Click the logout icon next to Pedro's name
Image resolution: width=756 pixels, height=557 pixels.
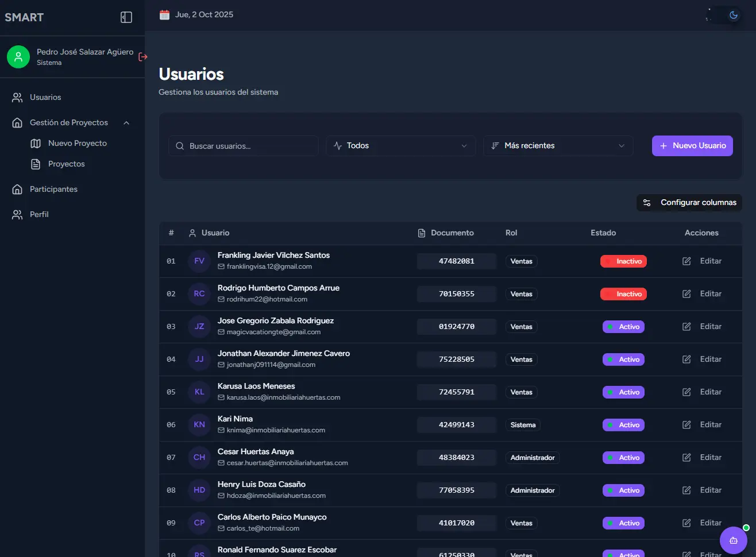point(143,57)
